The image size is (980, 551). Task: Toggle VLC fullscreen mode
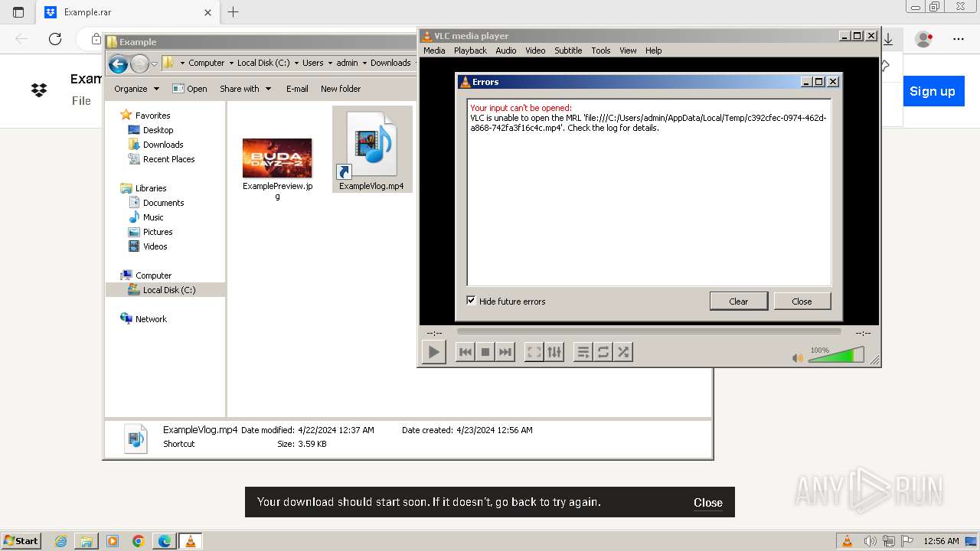click(534, 352)
